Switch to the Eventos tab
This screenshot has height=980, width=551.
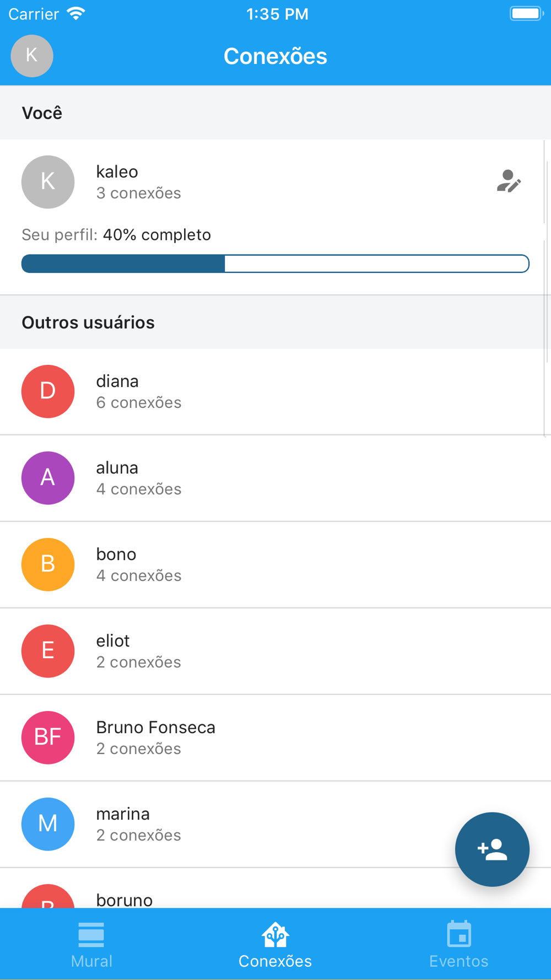(459, 944)
